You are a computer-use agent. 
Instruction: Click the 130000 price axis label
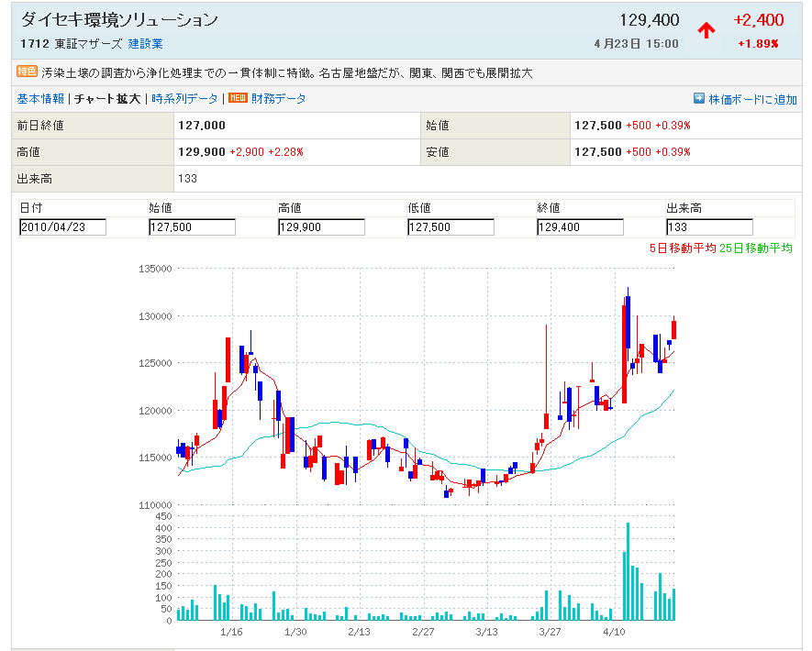click(x=155, y=316)
